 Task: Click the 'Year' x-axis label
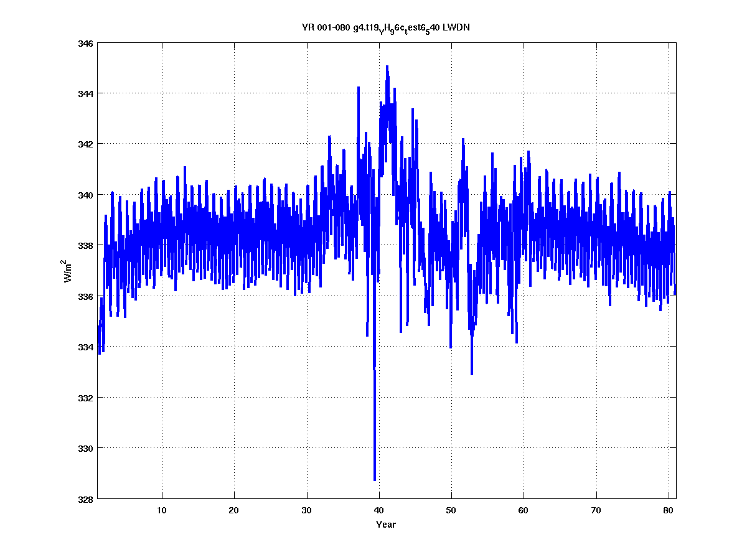(386, 525)
